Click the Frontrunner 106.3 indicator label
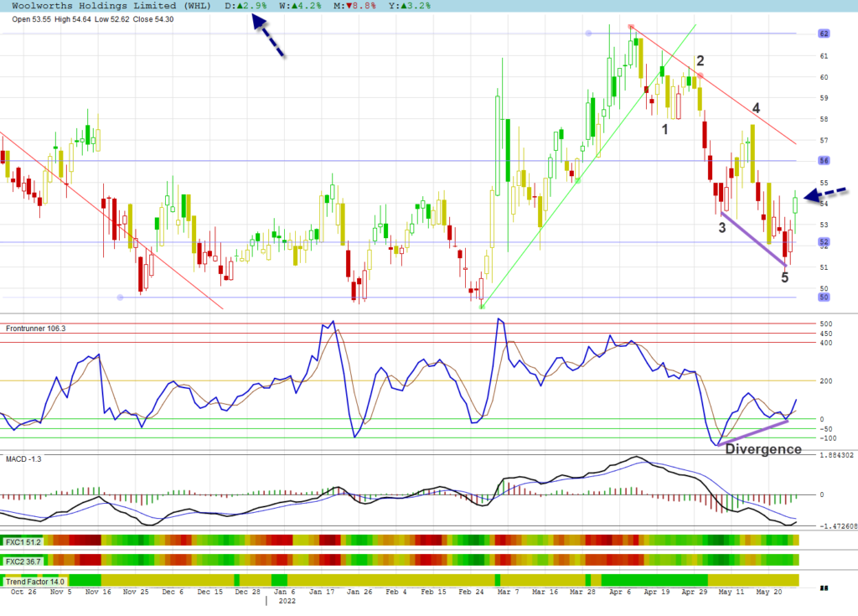 click(35, 329)
